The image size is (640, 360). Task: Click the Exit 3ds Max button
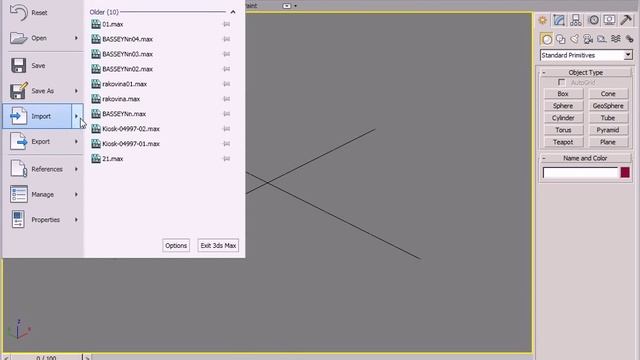tap(218, 246)
